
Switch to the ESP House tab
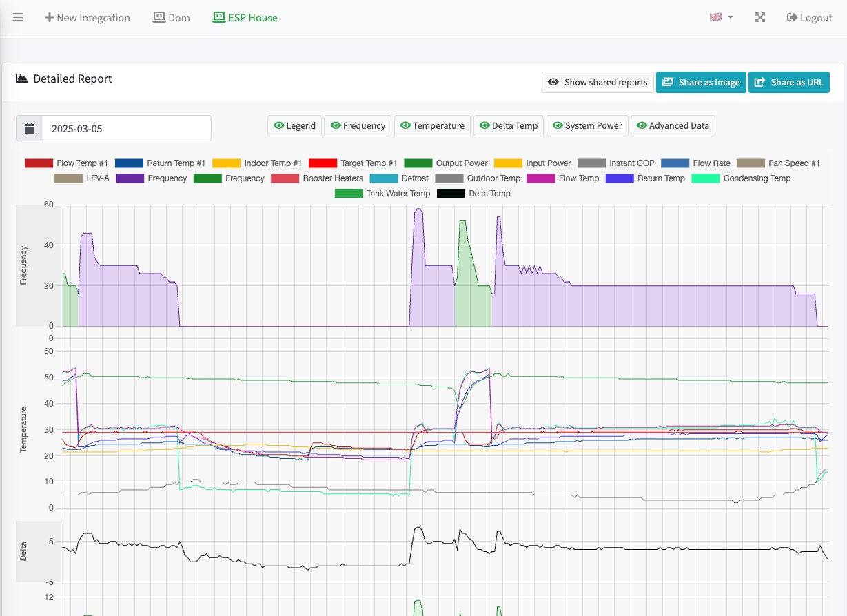[x=245, y=17]
